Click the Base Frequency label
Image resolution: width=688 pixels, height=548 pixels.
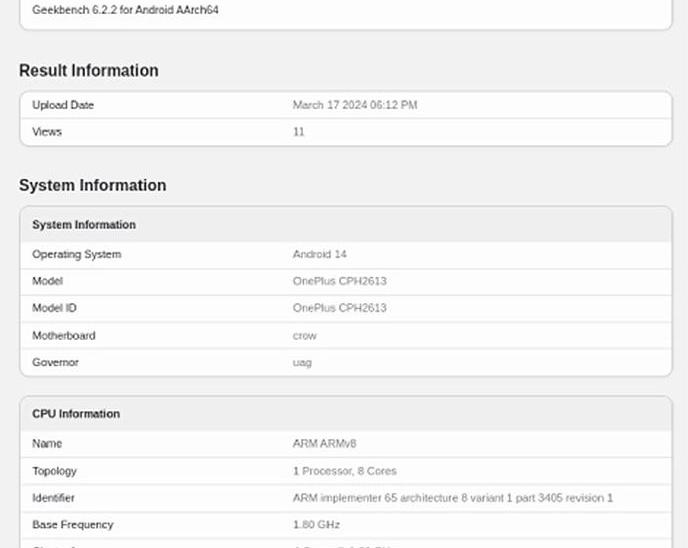click(x=72, y=525)
